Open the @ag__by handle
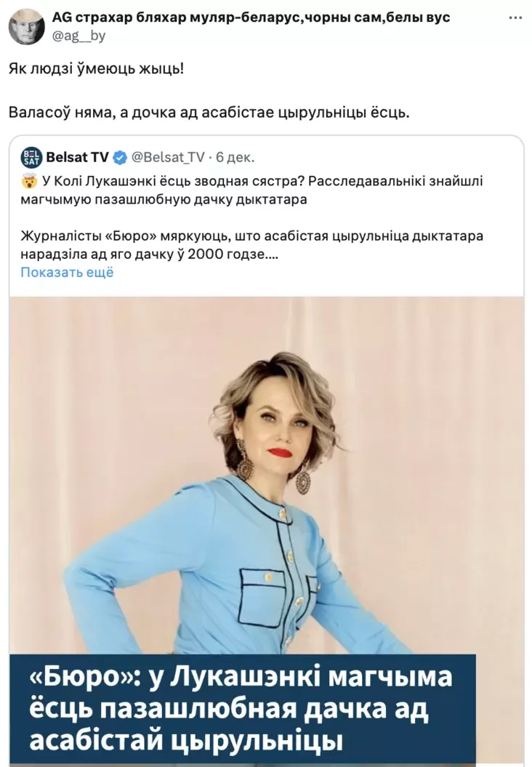The height and width of the screenshot is (767, 532). (x=78, y=36)
